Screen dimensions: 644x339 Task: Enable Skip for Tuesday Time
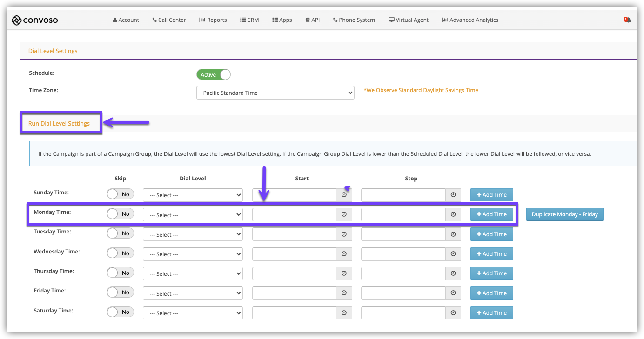(120, 233)
